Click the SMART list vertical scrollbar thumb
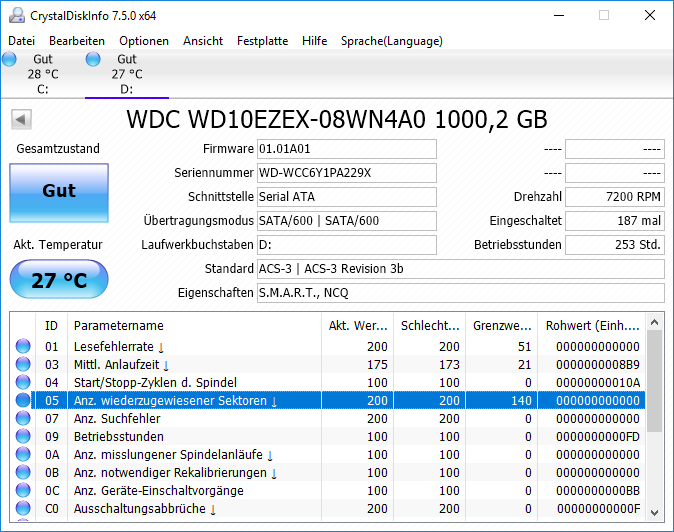 (x=654, y=381)
